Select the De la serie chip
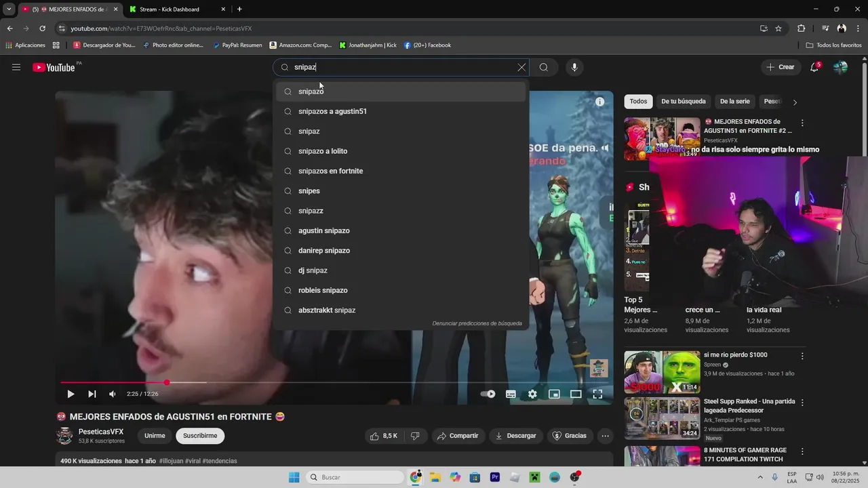 coord(734,102)
